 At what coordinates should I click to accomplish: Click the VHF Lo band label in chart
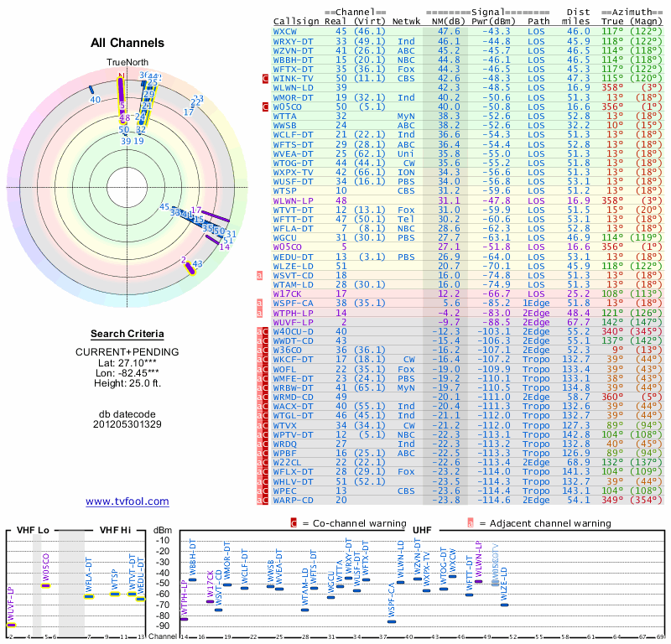[x=33, y=530]
